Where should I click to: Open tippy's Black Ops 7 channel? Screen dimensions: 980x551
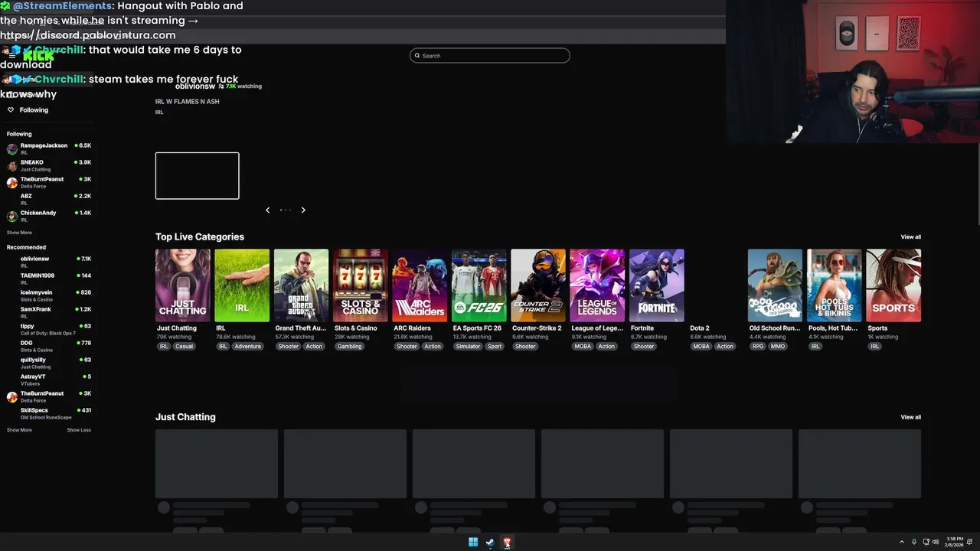(49, 329)
